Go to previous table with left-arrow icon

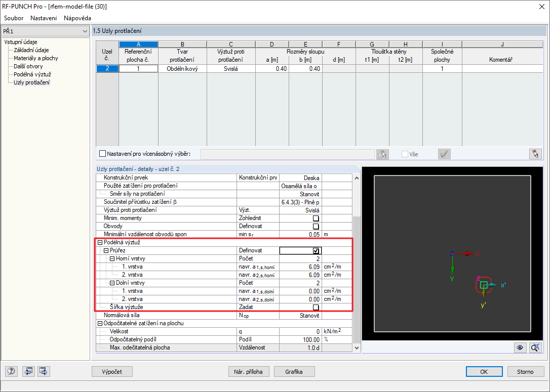[x=28, y=371]
